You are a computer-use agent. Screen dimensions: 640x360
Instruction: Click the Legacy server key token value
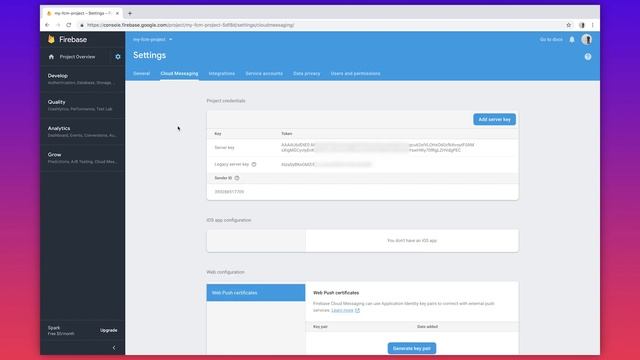[x=327, y=164]
